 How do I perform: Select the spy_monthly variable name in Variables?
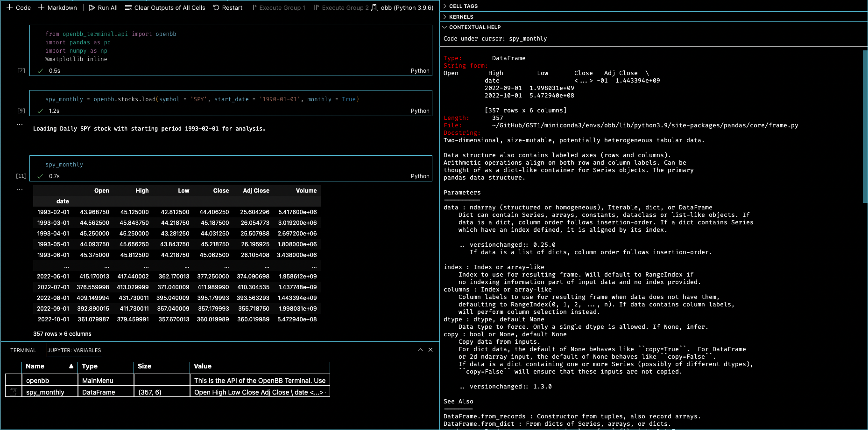coord(45,392)
